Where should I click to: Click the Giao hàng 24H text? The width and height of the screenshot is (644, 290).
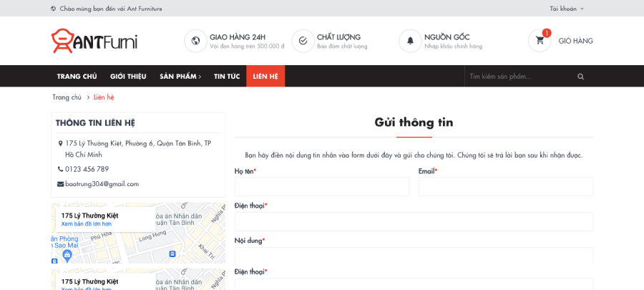coord(238,37)
